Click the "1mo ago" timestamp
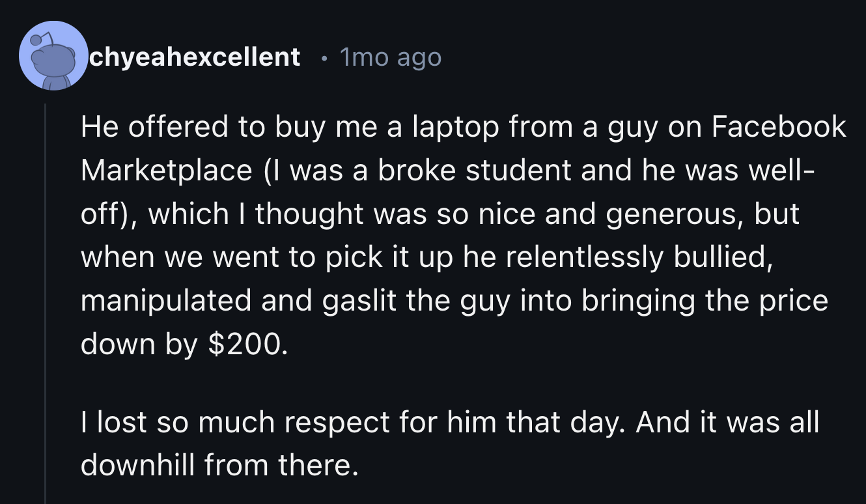 tap(391, 57)
